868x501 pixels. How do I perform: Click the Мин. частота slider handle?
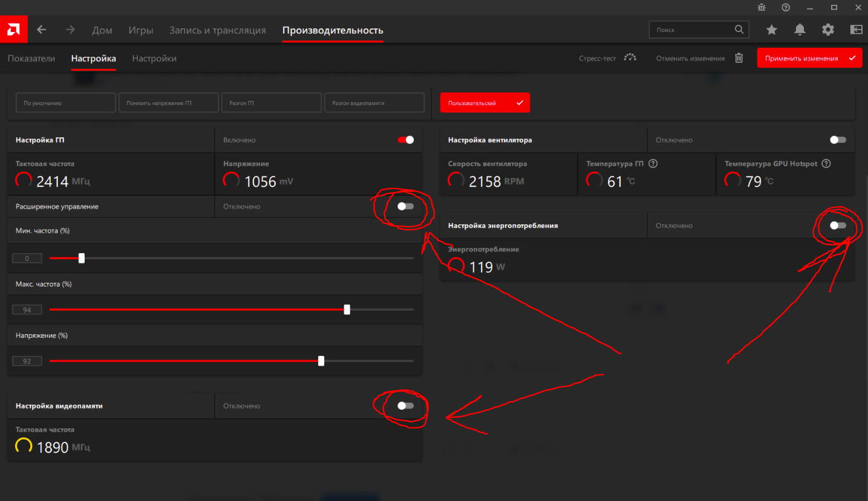pyautogui.click(x=82, y=258)
